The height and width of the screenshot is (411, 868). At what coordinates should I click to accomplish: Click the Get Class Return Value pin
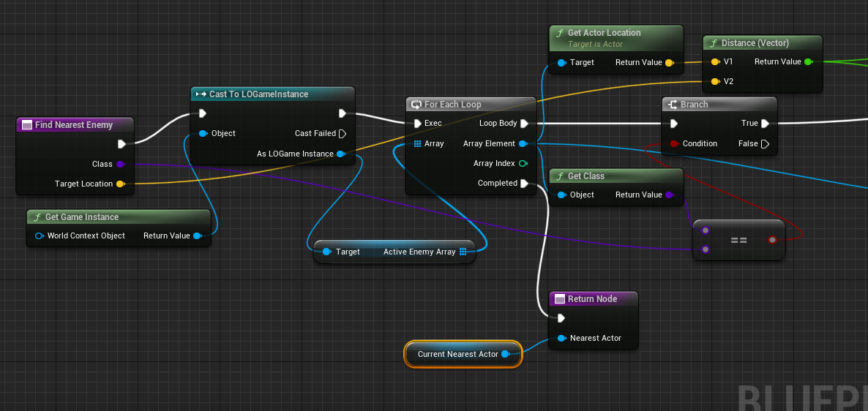tap(669, 195)
